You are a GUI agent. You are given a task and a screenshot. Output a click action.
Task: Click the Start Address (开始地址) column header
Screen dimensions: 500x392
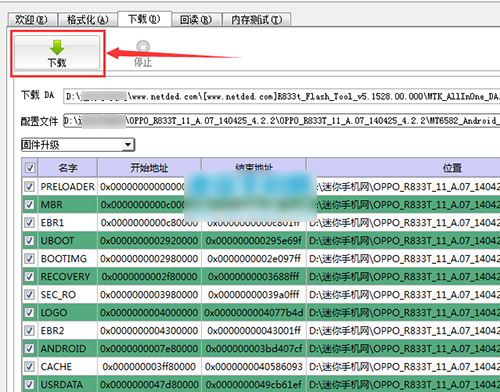pyautogui.click(x=149, y=167)
